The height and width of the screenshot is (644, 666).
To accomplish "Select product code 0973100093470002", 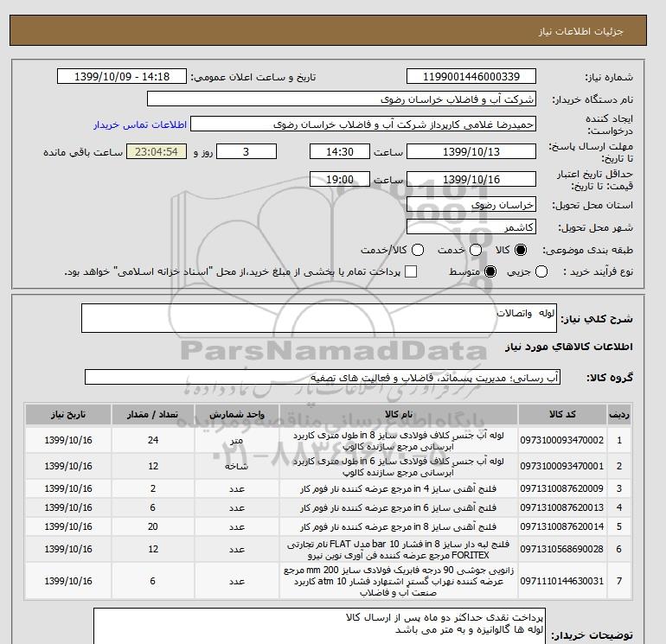I will 562,440.
